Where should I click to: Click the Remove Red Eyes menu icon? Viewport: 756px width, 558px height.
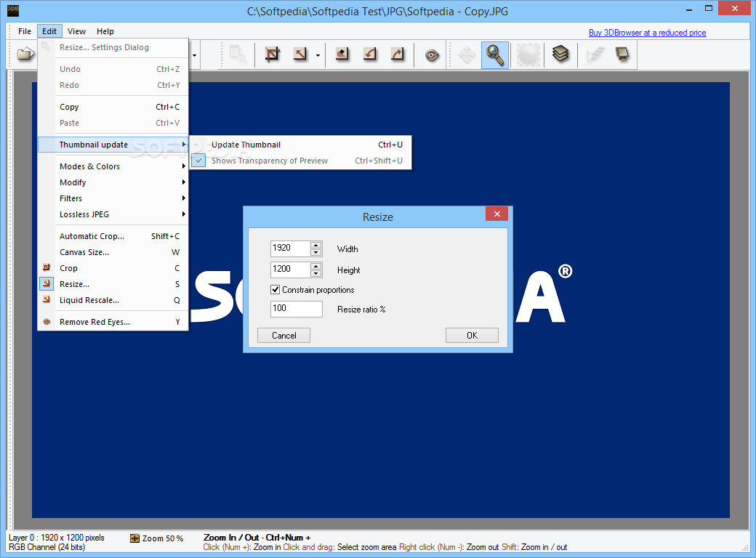coord(47,321)
